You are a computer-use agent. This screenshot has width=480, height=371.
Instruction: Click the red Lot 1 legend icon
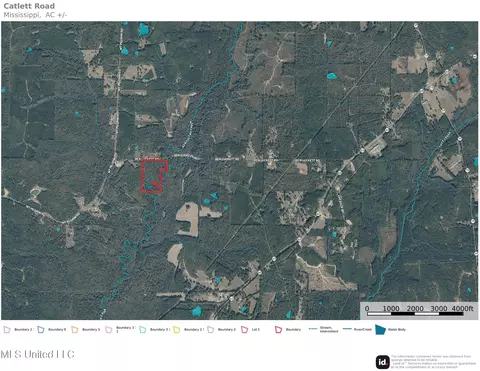tap(245, 330)
